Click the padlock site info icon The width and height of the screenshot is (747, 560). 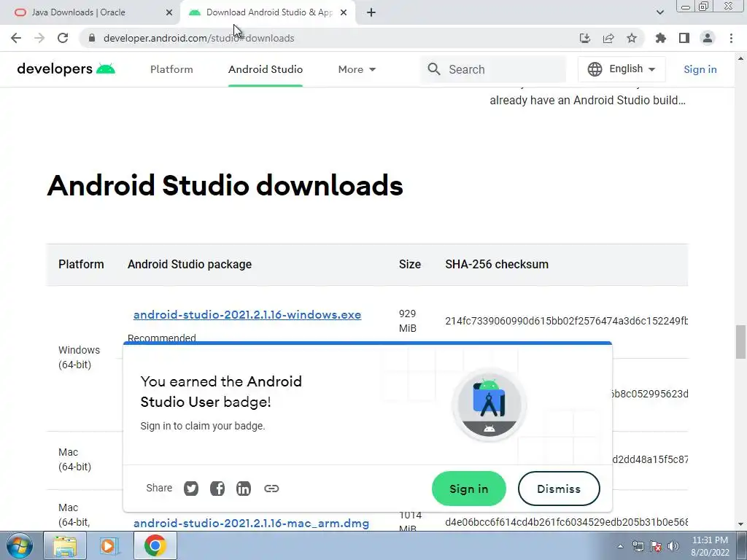pyautogui.click(x=92, y=38)
